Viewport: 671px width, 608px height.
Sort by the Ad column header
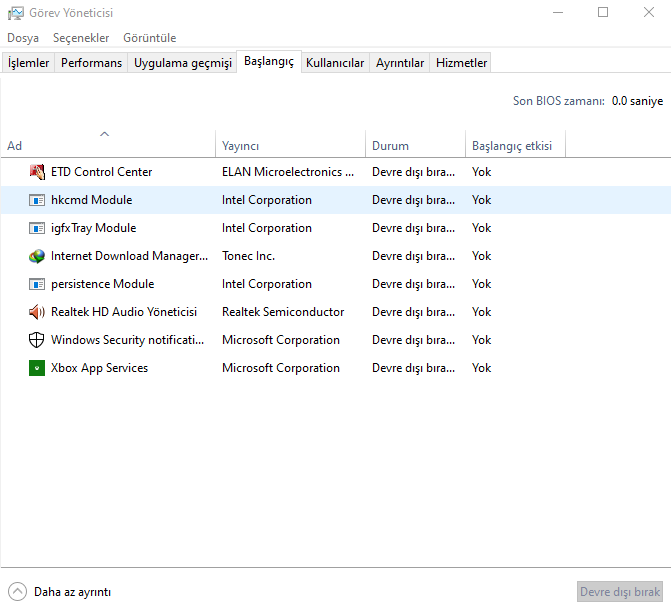[x=108, y=144]
